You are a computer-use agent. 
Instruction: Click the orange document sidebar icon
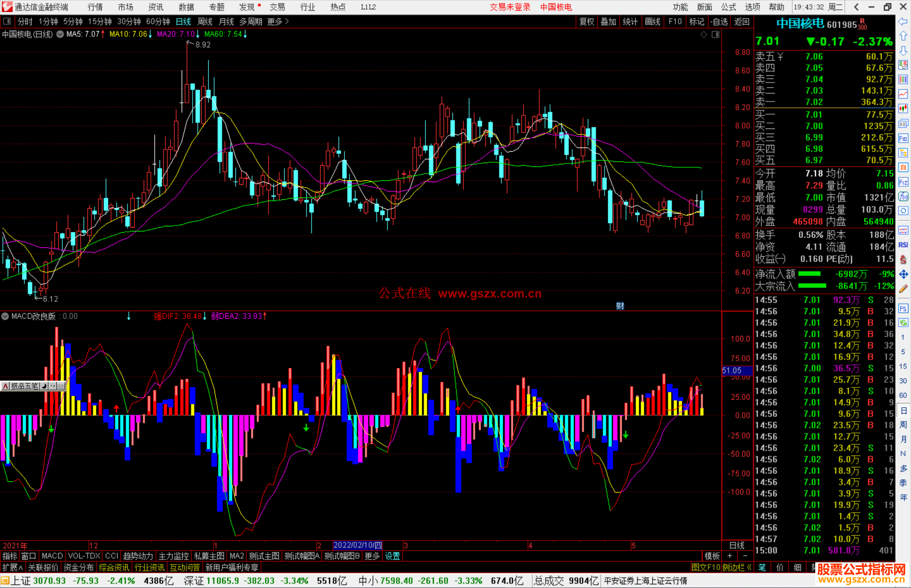click(903, 167)
